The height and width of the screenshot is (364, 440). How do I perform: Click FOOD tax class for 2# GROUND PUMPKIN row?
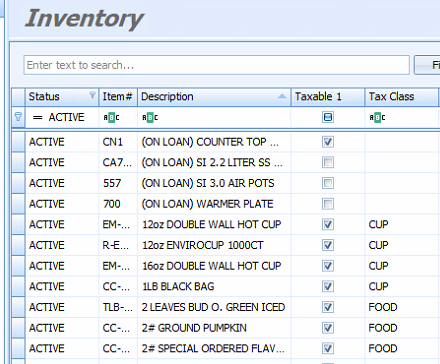tap(383, 328)
